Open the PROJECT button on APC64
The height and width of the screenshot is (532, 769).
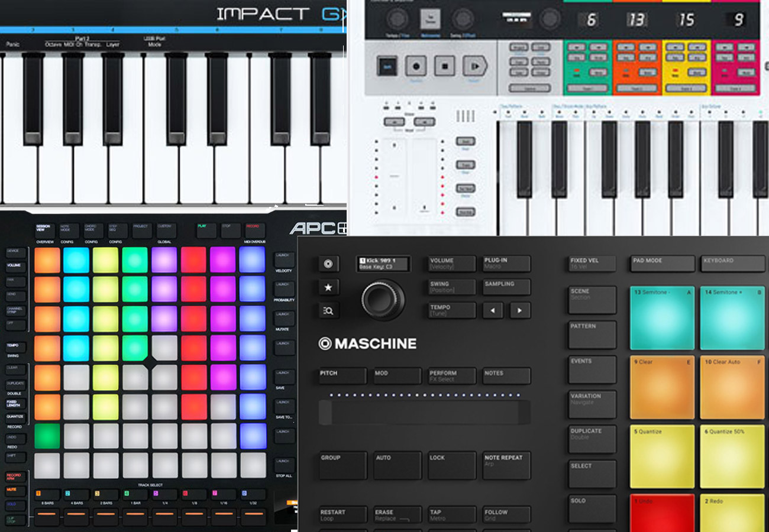[142, 230]
